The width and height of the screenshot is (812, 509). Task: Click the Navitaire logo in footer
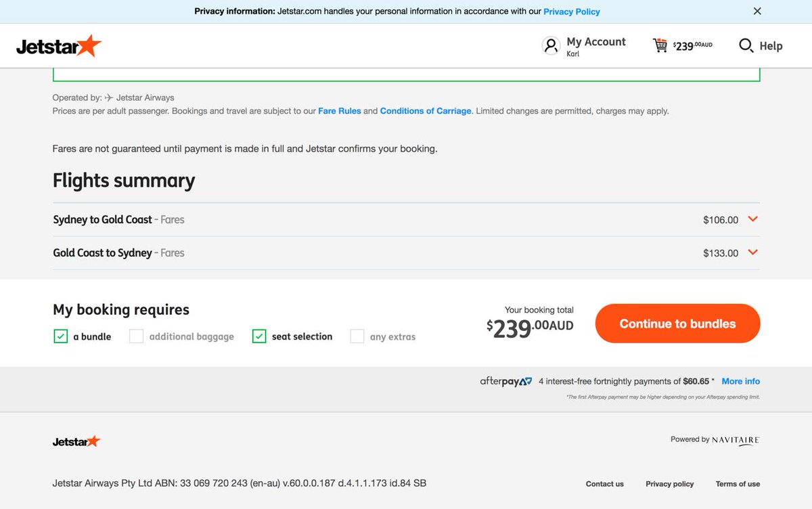point(736,440)
